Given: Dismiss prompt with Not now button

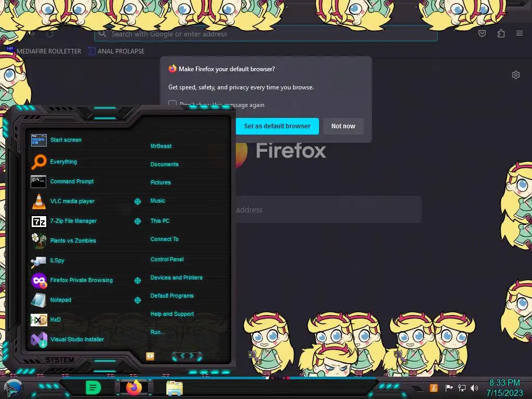Looking at the screenshot, I should pyautogui.click(x=343, y=126).
